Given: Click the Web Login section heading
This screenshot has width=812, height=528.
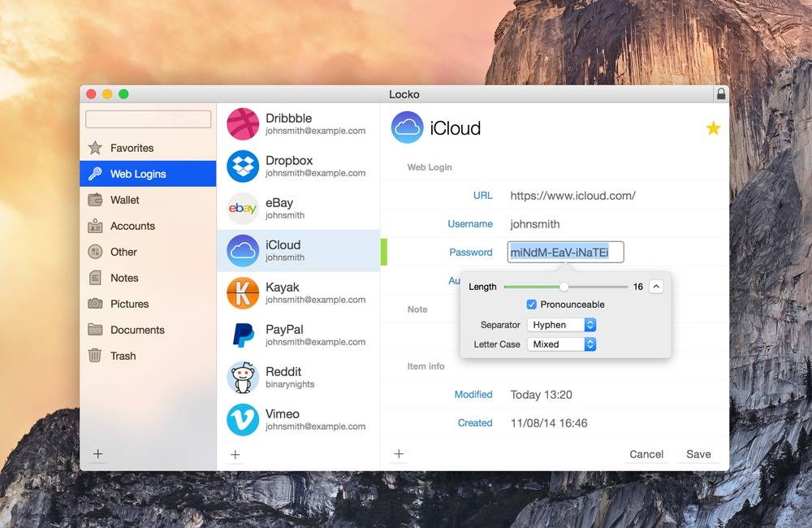Looking at the screenshot, I should coord(430,167).
